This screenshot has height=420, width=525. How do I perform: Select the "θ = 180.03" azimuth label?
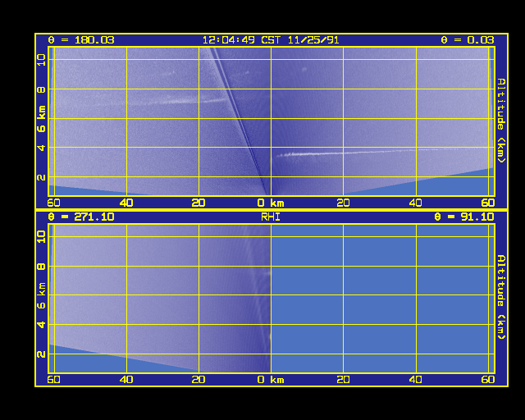81,40
